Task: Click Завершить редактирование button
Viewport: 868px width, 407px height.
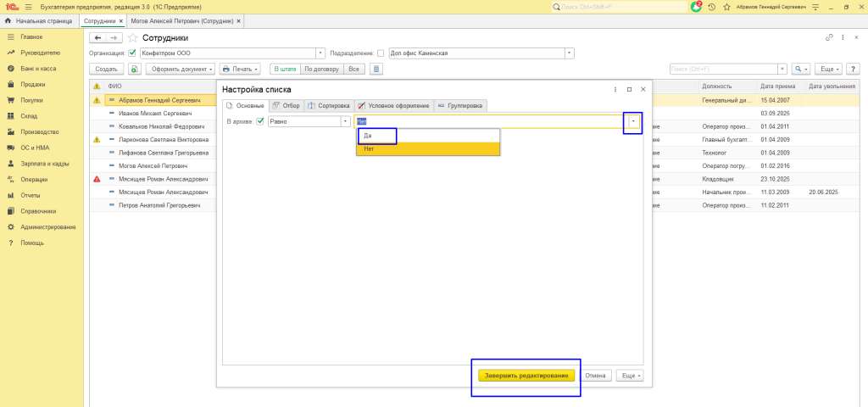Action: (526, 376)
